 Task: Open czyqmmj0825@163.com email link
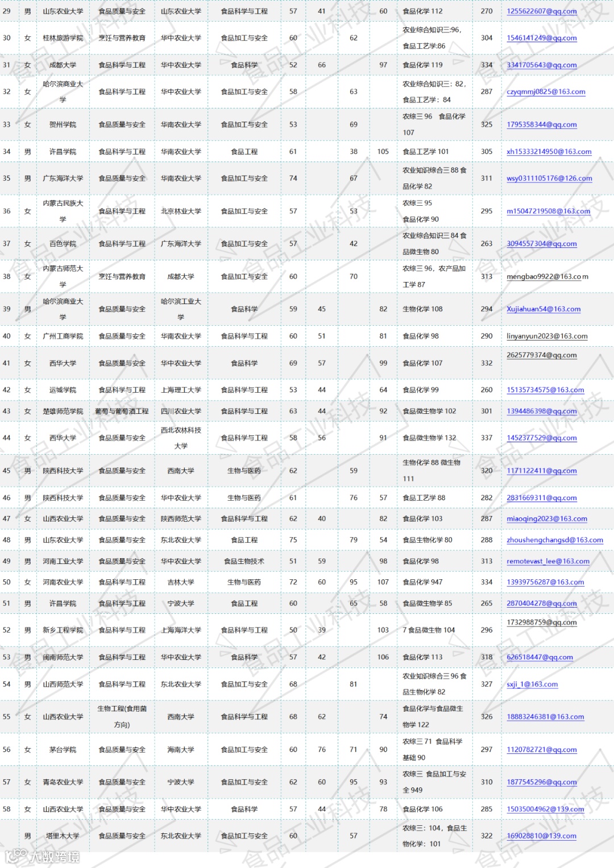pos(546,92)
